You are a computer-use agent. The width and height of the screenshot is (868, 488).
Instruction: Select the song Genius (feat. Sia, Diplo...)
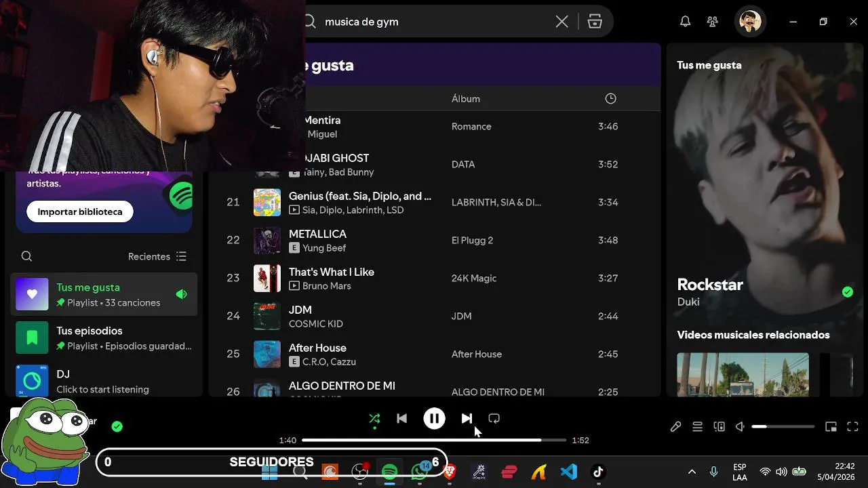pyautogui.click(x=360, y=196)
